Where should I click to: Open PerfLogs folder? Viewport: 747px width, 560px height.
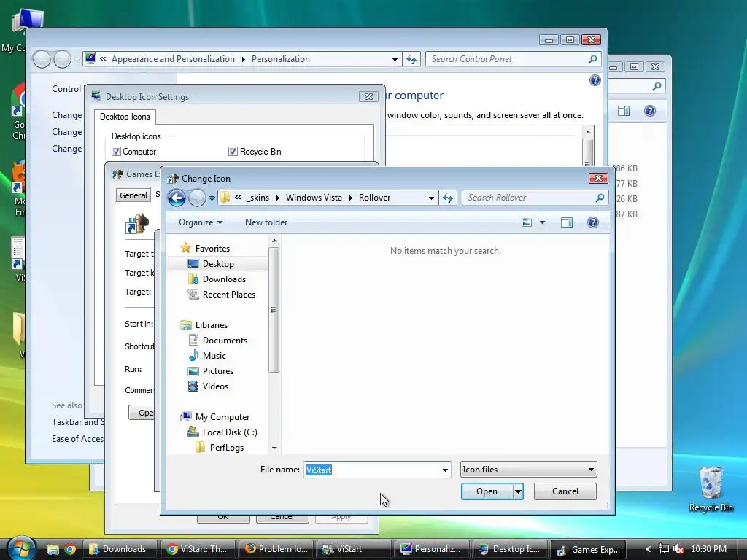point(226,448)
